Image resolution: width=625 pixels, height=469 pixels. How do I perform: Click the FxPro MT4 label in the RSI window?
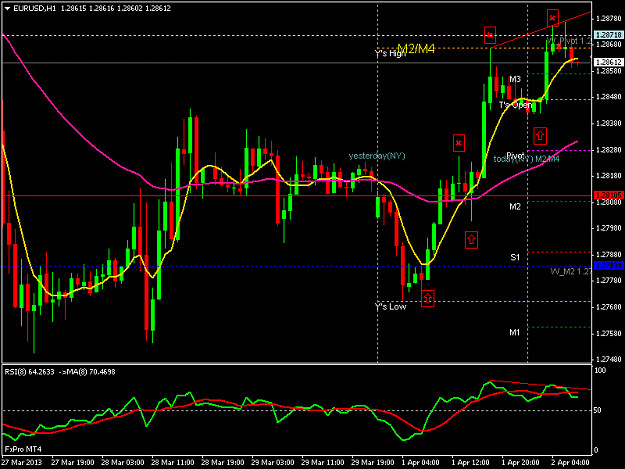click(23, 449)
